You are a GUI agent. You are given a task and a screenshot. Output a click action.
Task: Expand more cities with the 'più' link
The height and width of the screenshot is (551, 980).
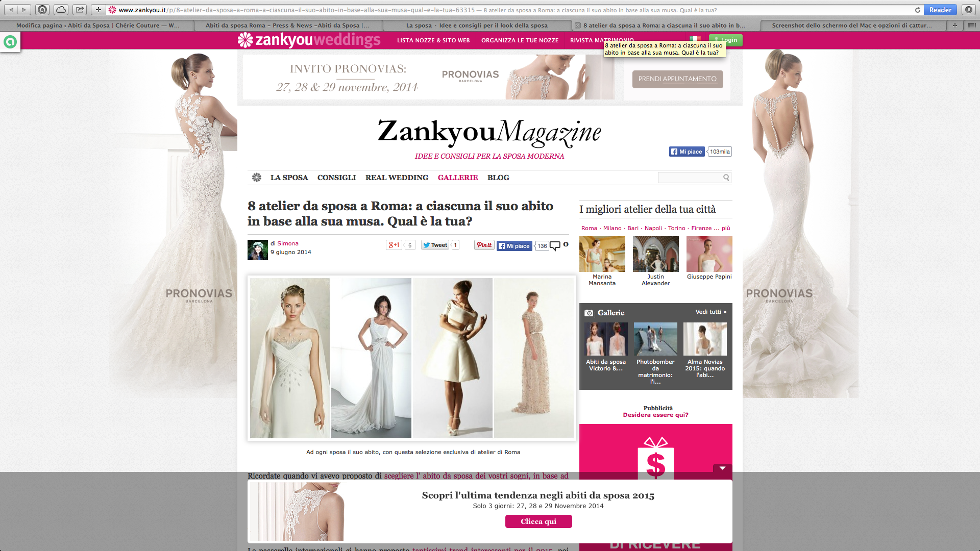pos(726,228)
